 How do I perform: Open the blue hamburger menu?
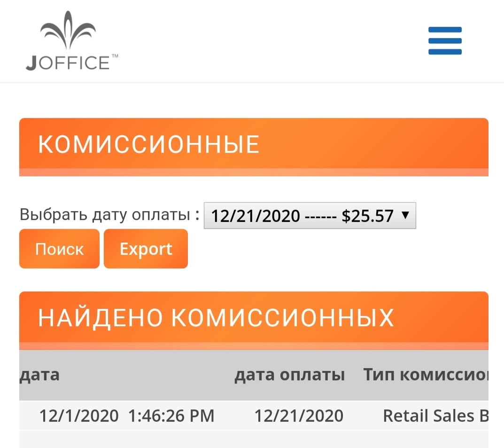click(x=445, y=41)
